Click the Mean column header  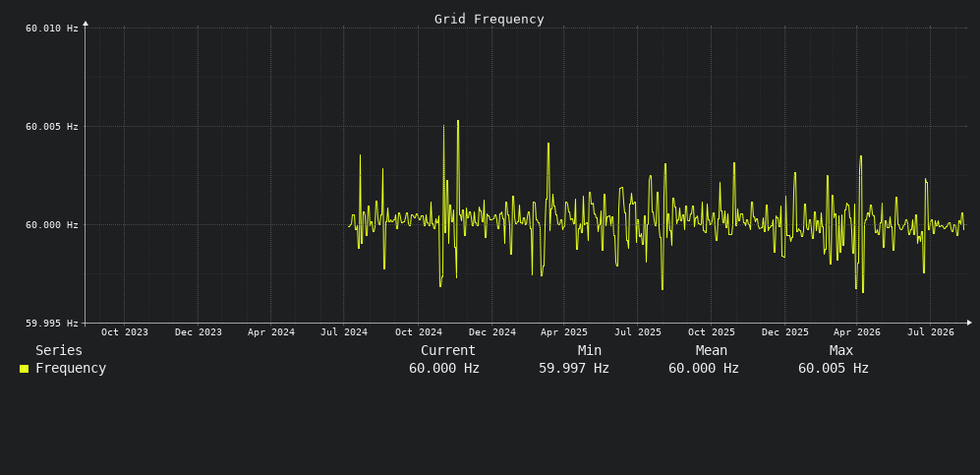(x=712, y=351)
